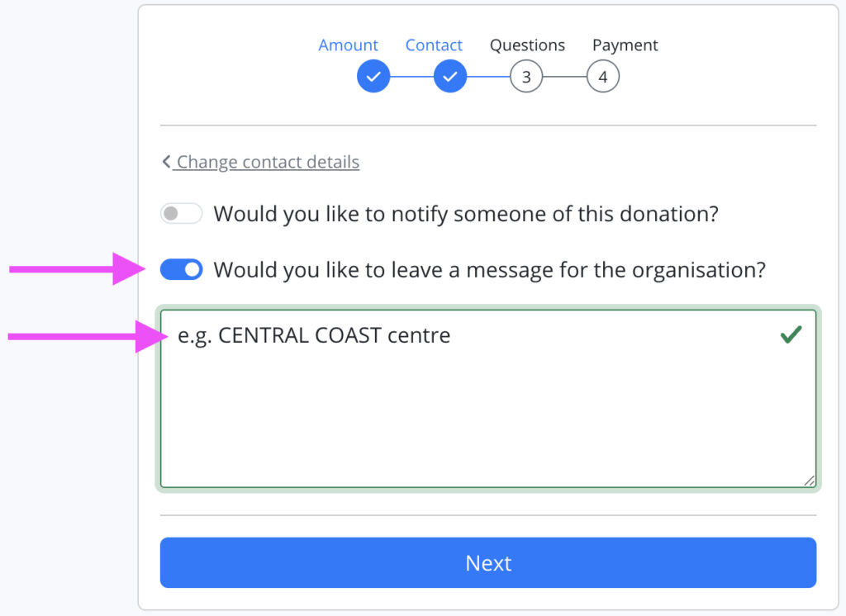Click the 'Would you like to notify someone' label
This screenshot has height=616, width=846.
[466, 215]
